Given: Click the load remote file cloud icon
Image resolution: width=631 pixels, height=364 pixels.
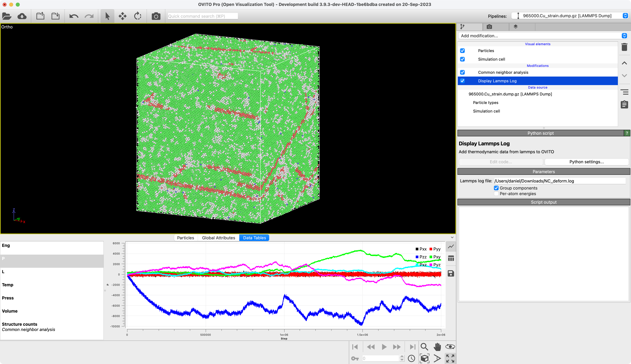Looking at the screenshot, I should pyautogui.click(x=22, y=16).
